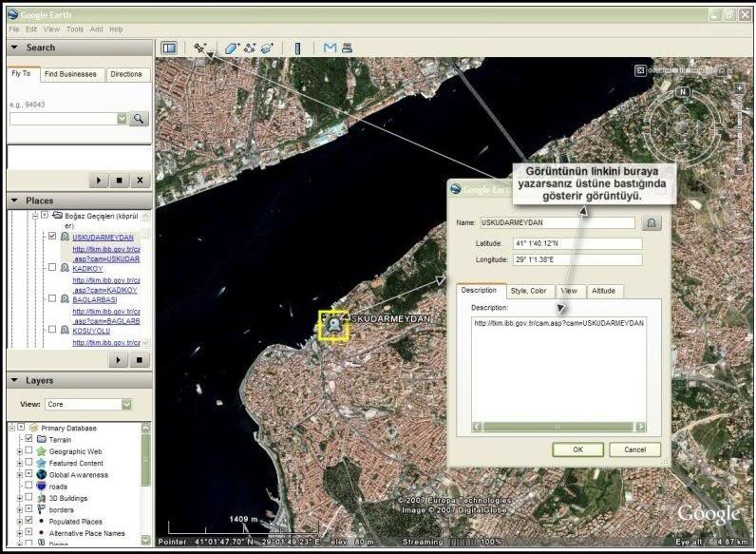Screen dimensions: 756x554
Task: Switch to the Style, Color tab
Action: pos(528,291)
